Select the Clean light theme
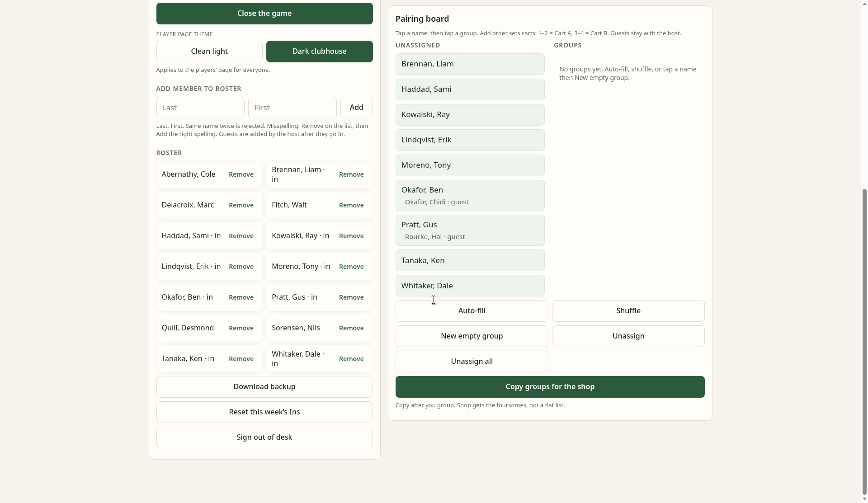868x503 pixels. point(209,52)
